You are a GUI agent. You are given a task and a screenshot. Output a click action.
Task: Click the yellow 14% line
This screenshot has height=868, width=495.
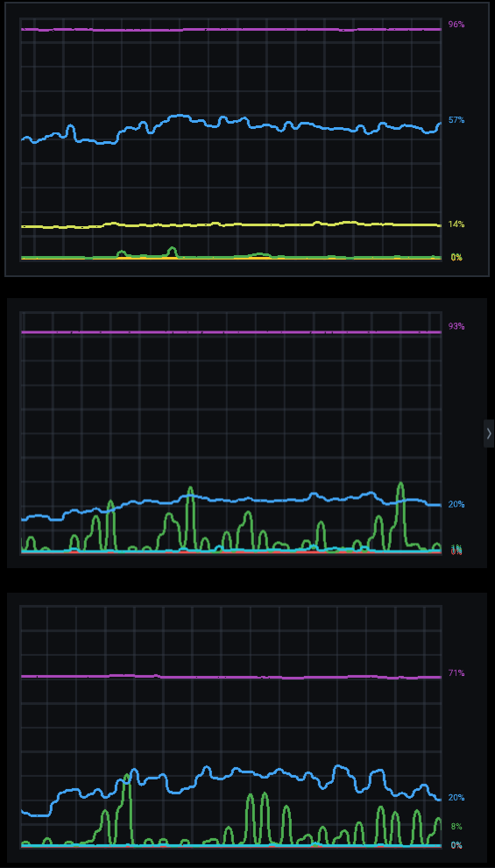(230, 224)
